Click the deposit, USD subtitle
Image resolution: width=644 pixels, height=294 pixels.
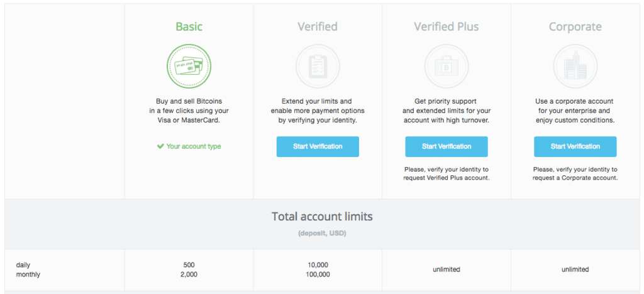pyautogui.click(x=322, y=233)
